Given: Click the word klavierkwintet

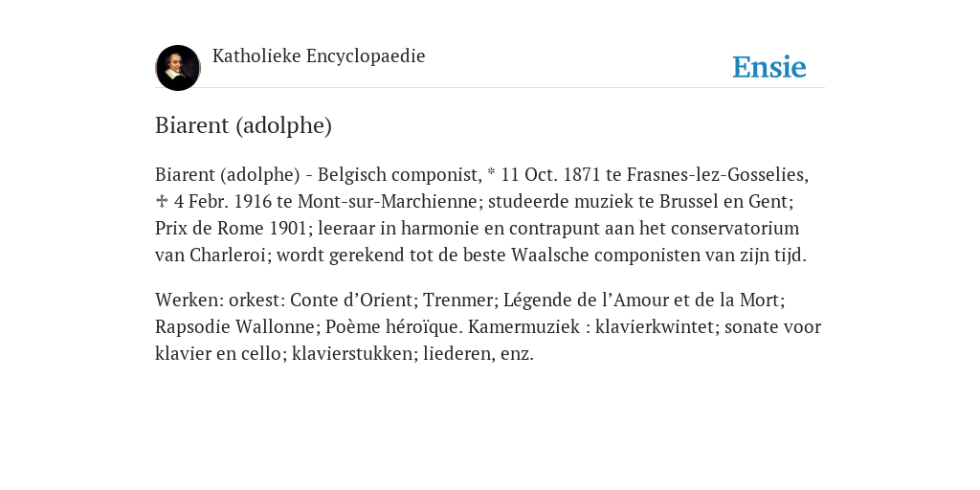Looking at the screenshot, I should click(x=655, y=327).
